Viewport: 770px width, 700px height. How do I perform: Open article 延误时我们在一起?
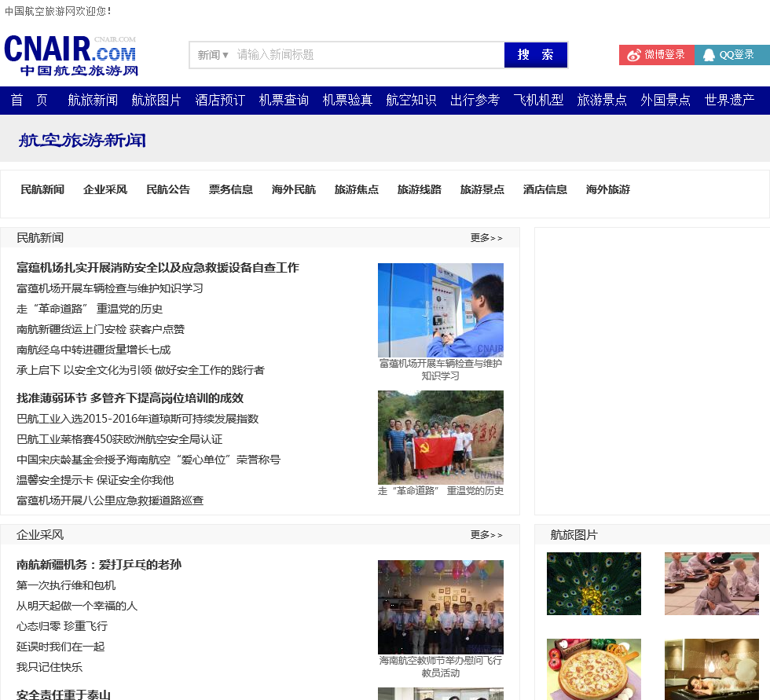60,647
